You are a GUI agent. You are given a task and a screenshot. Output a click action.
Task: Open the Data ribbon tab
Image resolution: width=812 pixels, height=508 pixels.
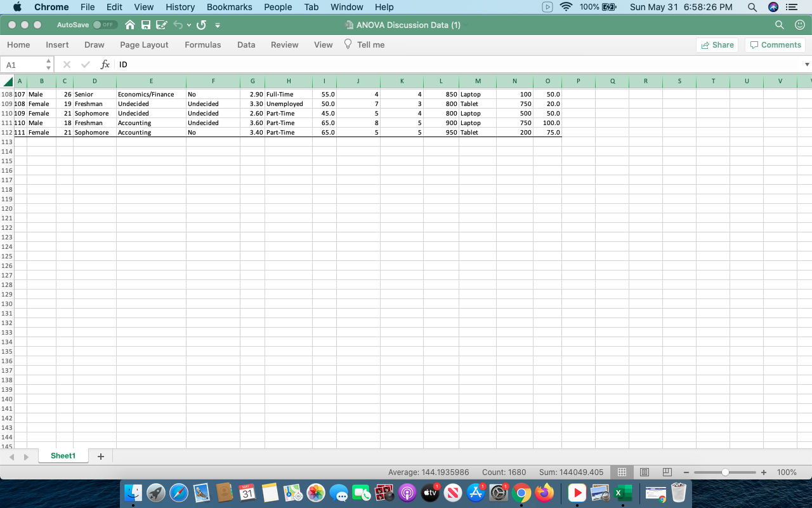[246, 44]
